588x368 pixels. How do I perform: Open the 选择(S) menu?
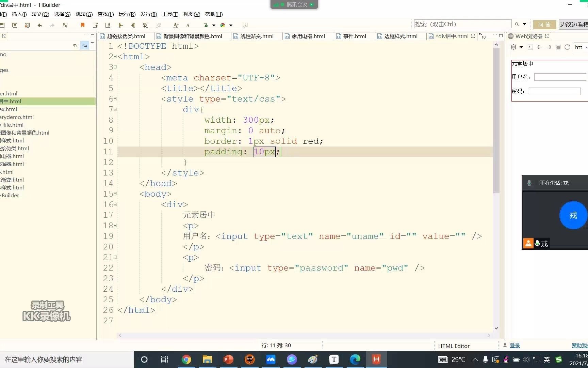coord(62,14)
